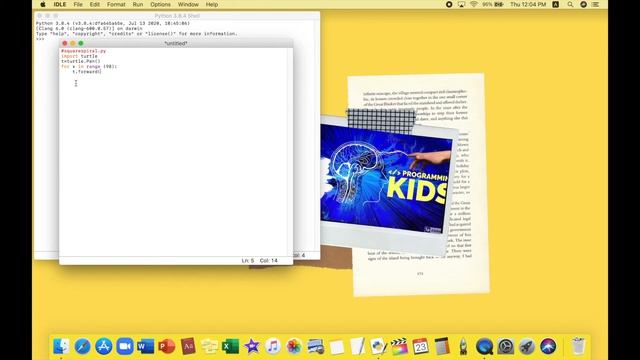This screenshot has width=640, height=360.
Task: Open Preview from the dock
Action: click(316, 347)
